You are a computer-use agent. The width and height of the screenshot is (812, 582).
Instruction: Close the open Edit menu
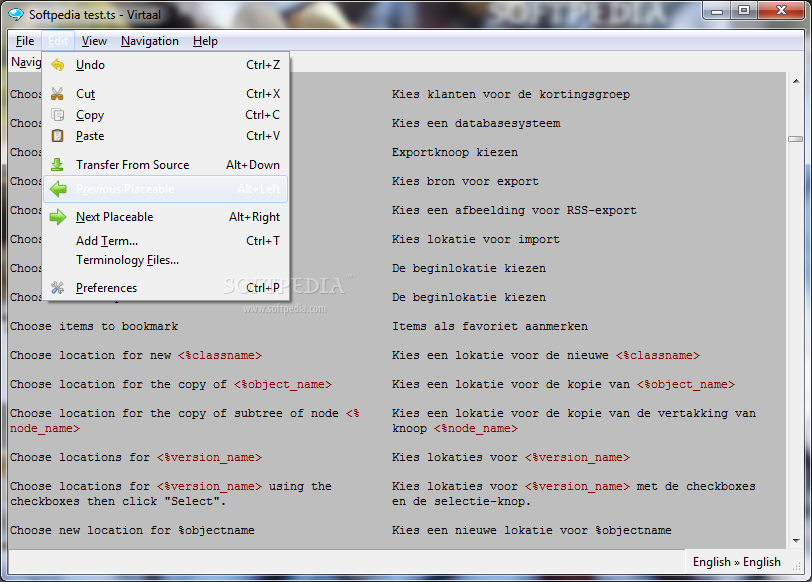click(x=58, y=41)
